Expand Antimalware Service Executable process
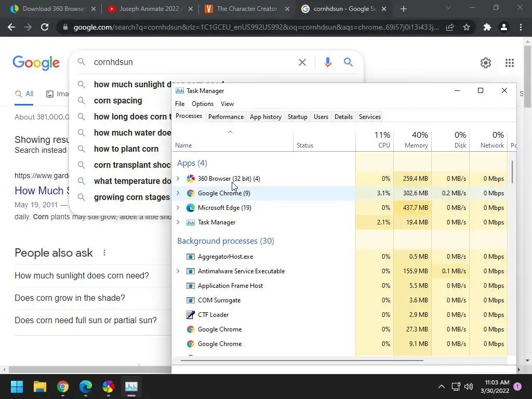Viewport: 532px width, 399px height. click(178, 271)
